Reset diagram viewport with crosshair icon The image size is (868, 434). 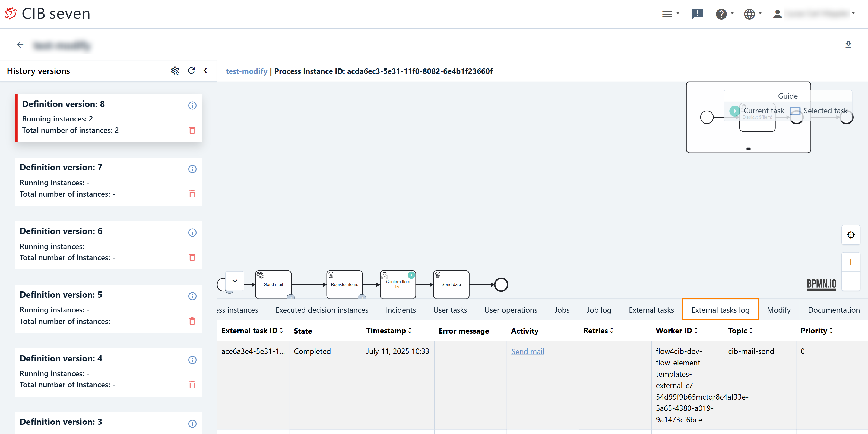click(850, 235)
